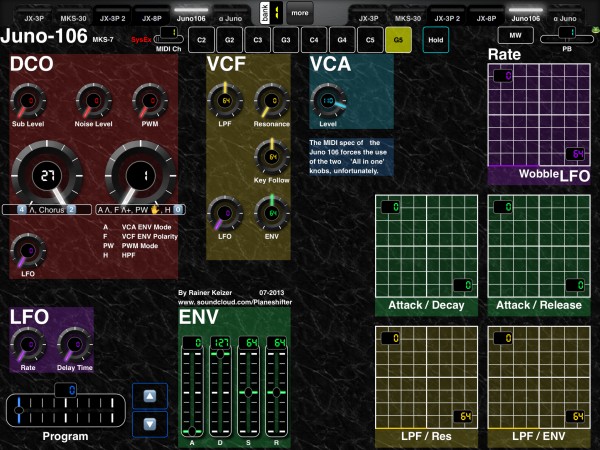Click the MW mod wheel button
Image resolution: width=600 pixels, height=450 pixels.
point(515,35)
